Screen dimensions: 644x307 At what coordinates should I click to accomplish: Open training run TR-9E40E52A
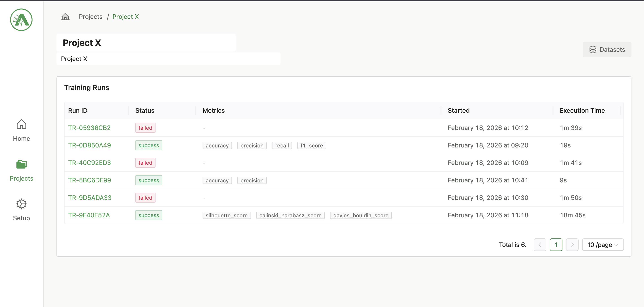coord(89,215)
